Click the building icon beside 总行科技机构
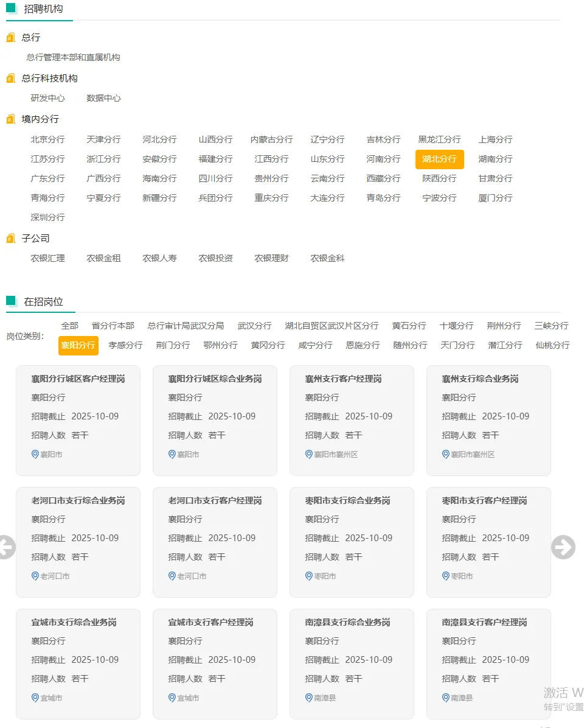The height and width of the screenshot is (728, 584). [x=11, y=79]
